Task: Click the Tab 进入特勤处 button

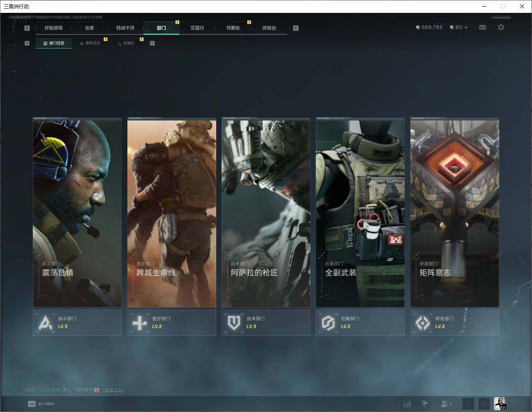Action: click(41, 404)
